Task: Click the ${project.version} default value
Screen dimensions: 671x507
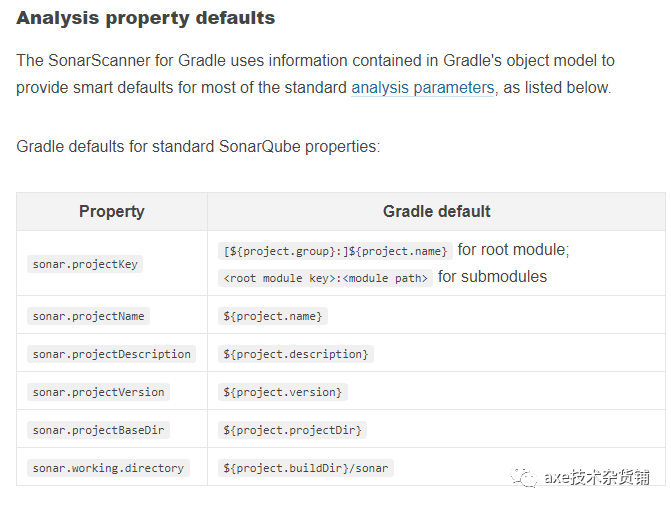Action: tap(283, 392)
